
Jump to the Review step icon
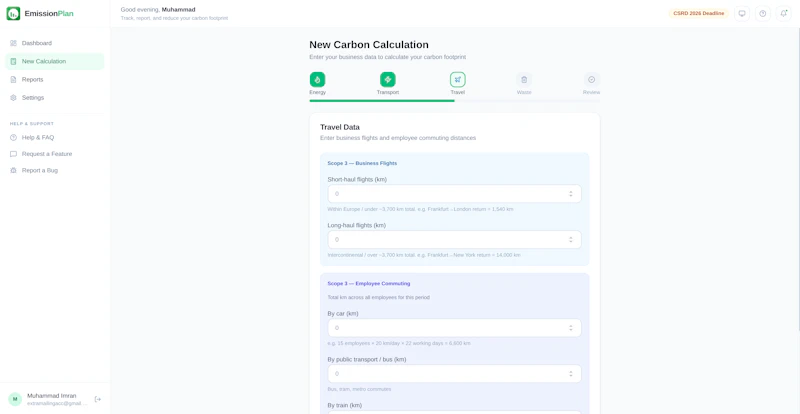[592, 80]
